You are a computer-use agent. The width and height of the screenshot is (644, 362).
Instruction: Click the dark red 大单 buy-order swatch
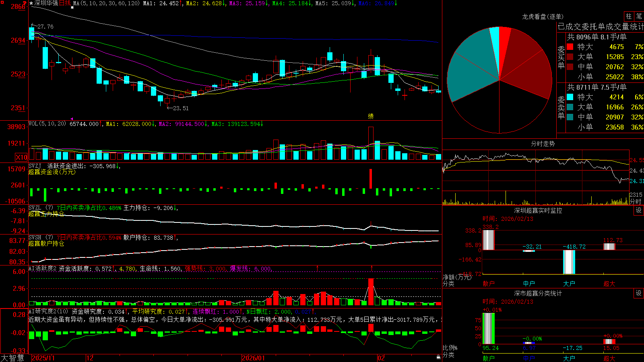[570, 57]
